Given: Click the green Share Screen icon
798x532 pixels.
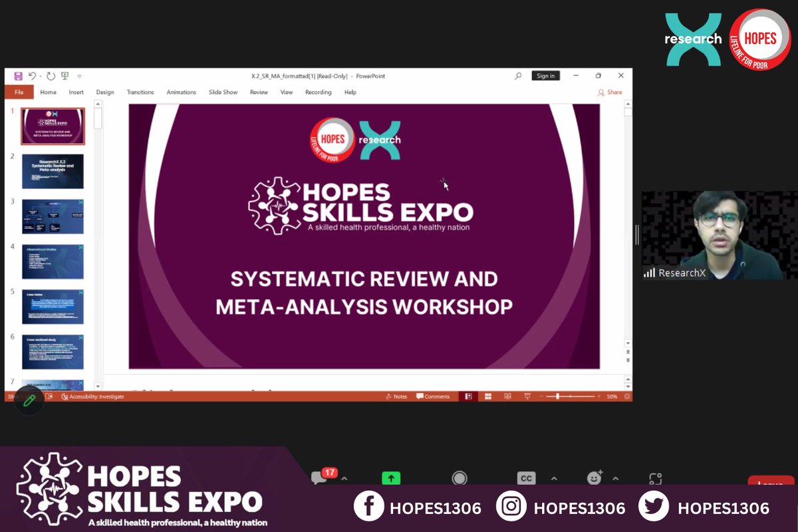Looking at the screenshot, I should coord(391,478).
